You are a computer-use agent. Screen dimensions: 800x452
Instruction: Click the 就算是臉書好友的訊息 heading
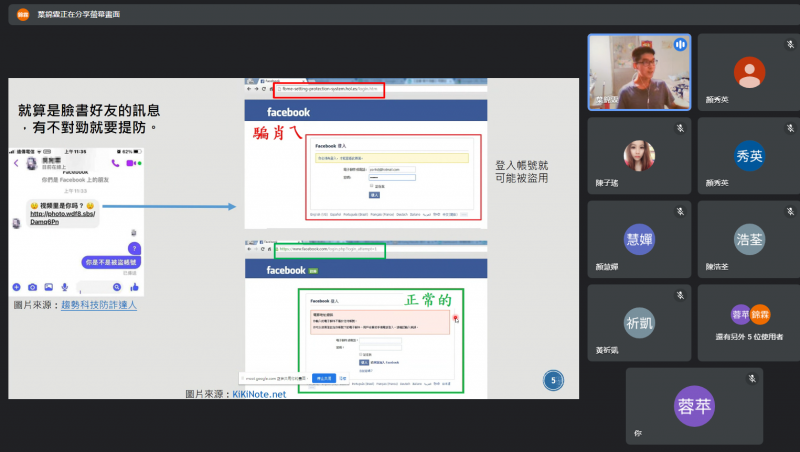click(89, 110)
